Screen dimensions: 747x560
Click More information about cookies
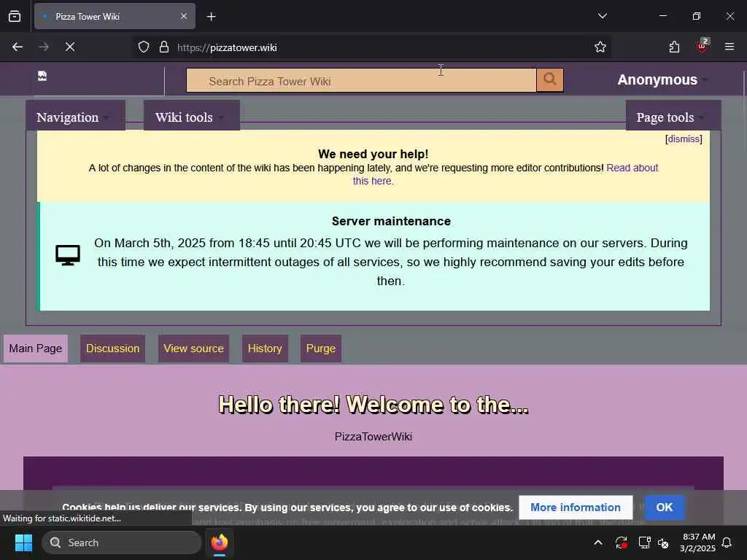point(576,507)
